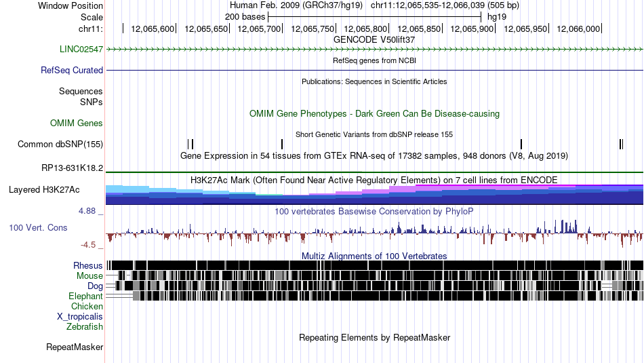Click the chr11: ruler label
This screenshot has height=363, width=644.
point(90,28)
